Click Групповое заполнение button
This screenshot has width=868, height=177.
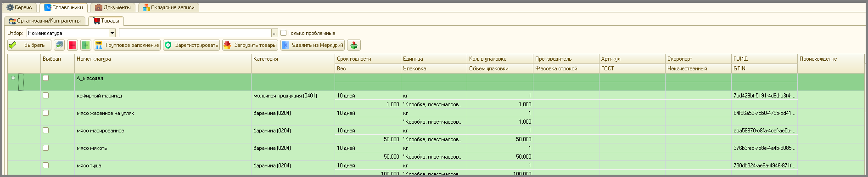click(127, 45)
